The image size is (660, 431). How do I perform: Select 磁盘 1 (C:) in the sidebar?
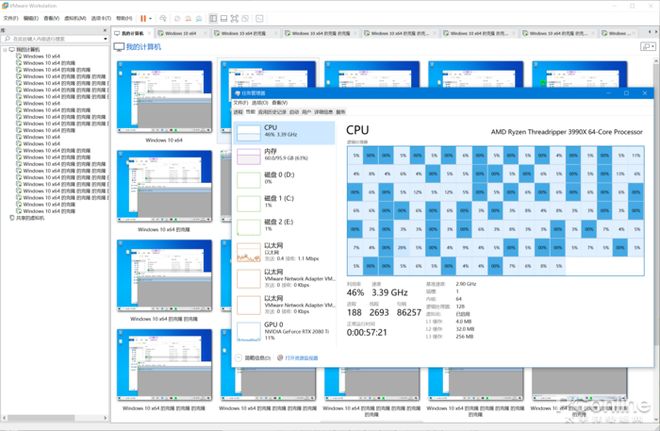pos(285,203)
